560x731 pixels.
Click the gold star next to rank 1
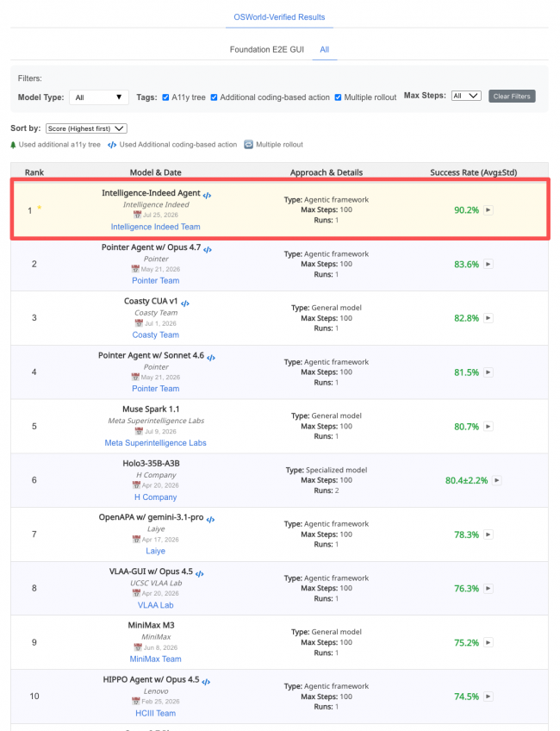pos(40,208)
